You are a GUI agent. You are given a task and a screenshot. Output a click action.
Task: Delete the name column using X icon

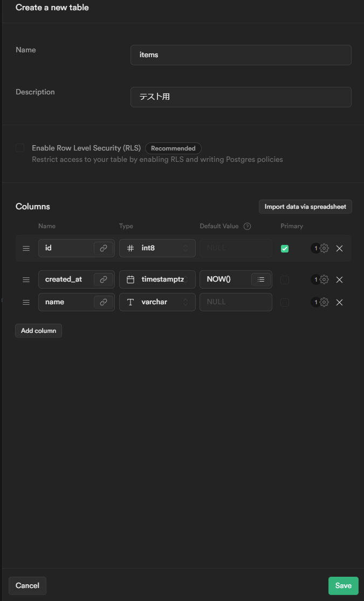pyautogui.click(x=339, y=302)
